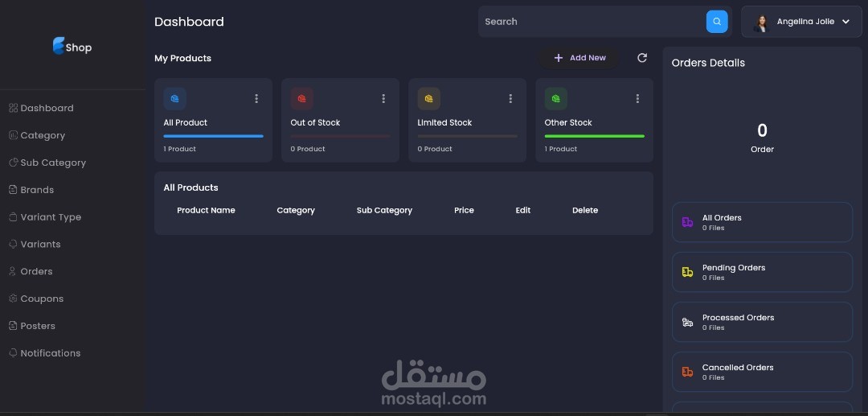Image resolution: width=868 pixels, height=416 pixels.
Task: Click the Coupons gear icon
Action: tap(14, 299)
